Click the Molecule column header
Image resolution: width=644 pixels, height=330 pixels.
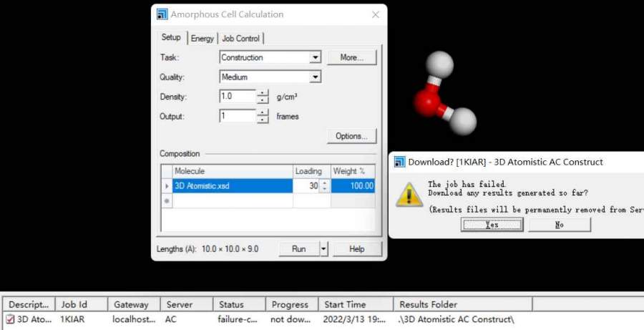(x=233, y=171)
